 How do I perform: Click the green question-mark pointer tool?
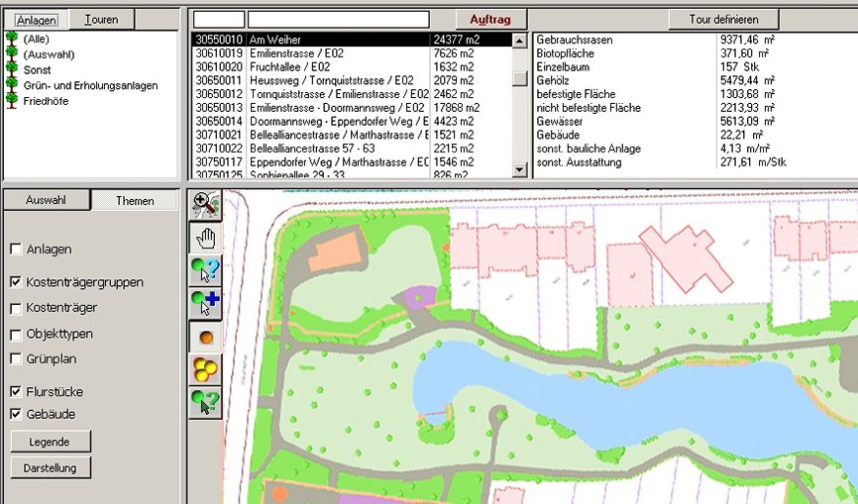pos(205,402)
